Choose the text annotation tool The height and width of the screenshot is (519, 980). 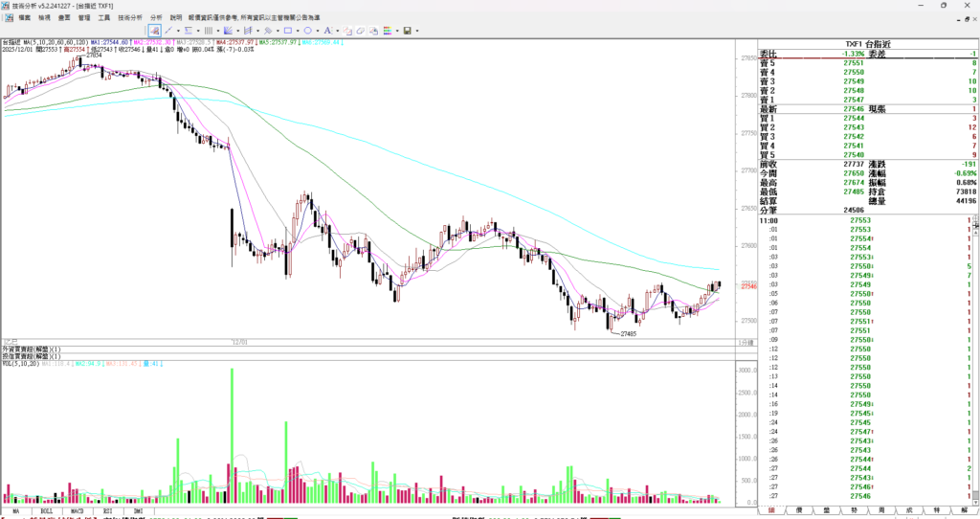[327, 31]
